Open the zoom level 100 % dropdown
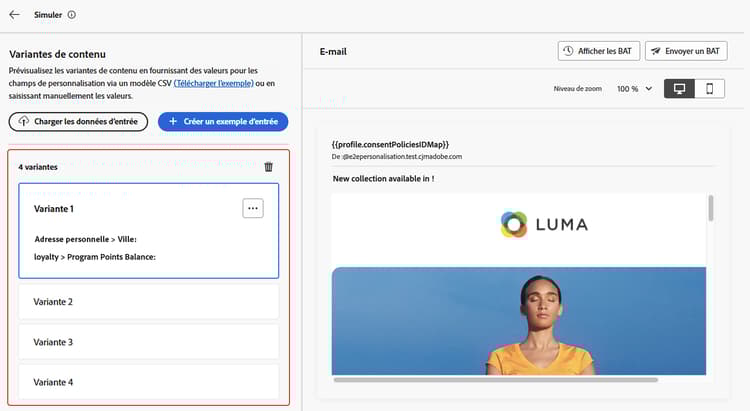 (x=634, y=89)
